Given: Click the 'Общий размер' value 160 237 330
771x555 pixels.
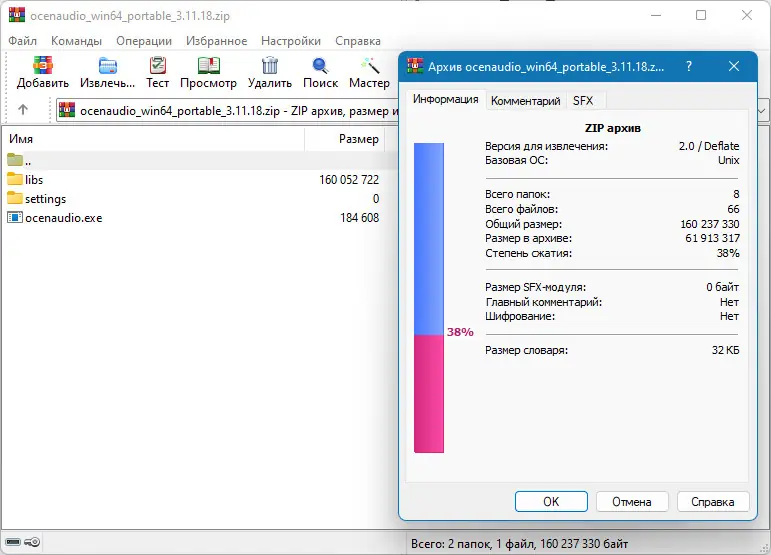Looking at the screenshot, I should click(x=710, y=224).
